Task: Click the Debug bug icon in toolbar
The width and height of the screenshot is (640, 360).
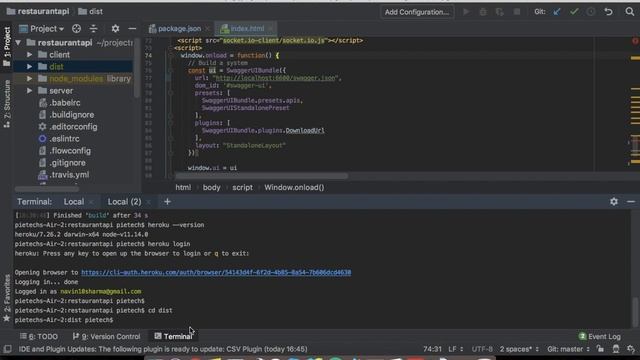Action: [483, 12]
